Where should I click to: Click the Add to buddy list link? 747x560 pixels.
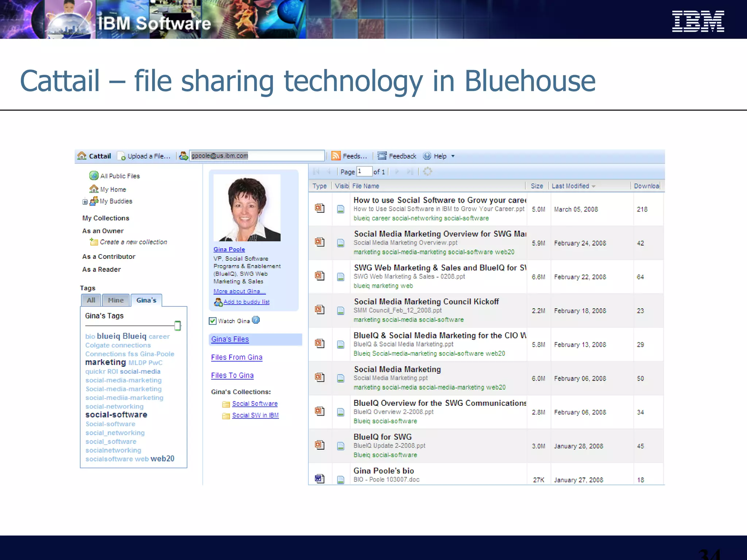click(x=247, y=302)
